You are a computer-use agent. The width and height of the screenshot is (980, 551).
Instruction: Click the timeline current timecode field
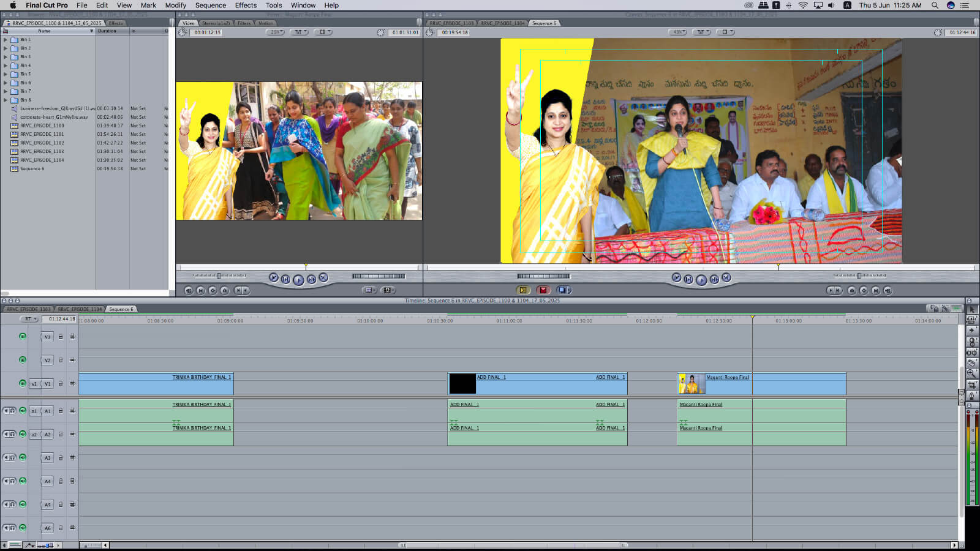[x=62, y=319]
